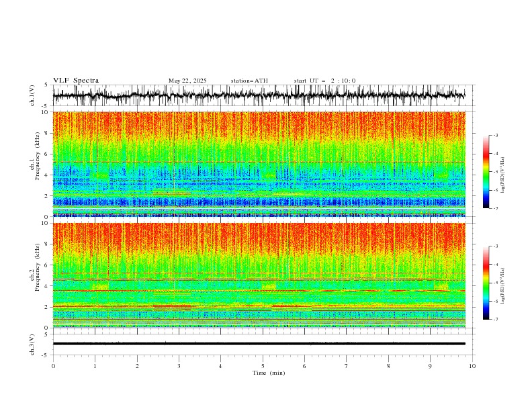532x411 pixels.
Task: Click the date 'May 22, 2025'
Action: (x=187, y=81)
